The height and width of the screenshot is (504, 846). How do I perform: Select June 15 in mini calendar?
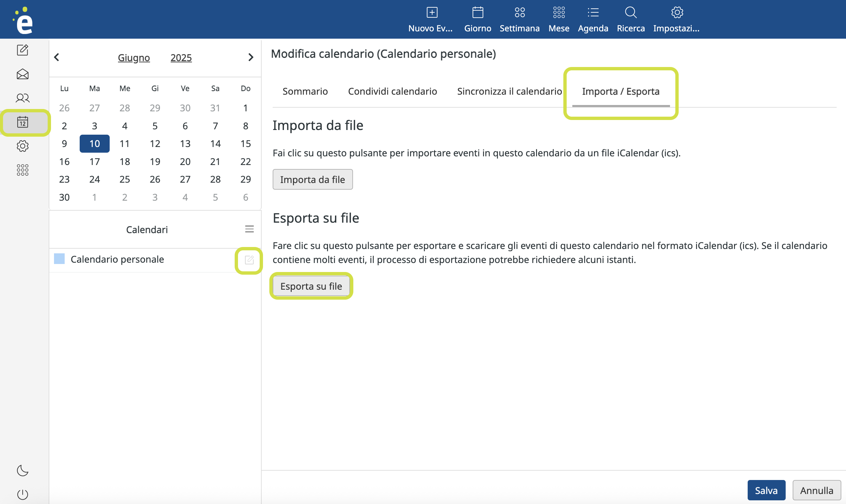point(246,144)
